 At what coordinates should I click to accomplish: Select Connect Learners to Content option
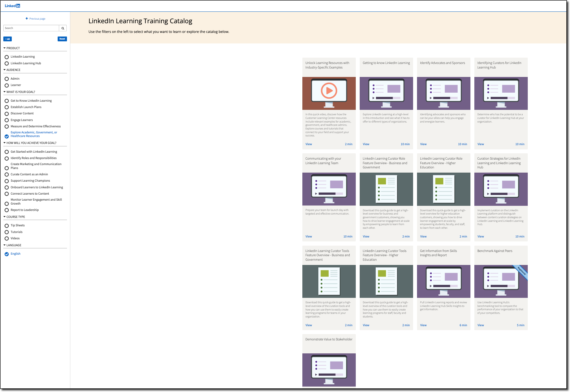7,194
